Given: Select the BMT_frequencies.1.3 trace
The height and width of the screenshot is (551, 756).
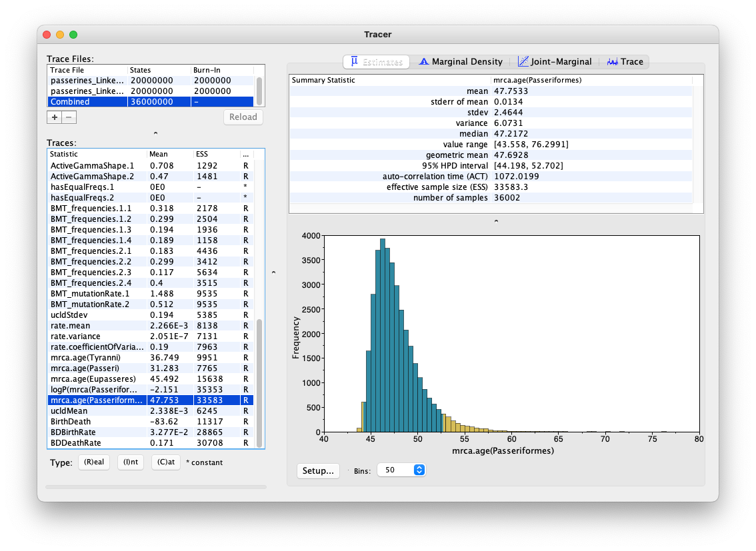Looking at the screenshot, I should 151,230.
